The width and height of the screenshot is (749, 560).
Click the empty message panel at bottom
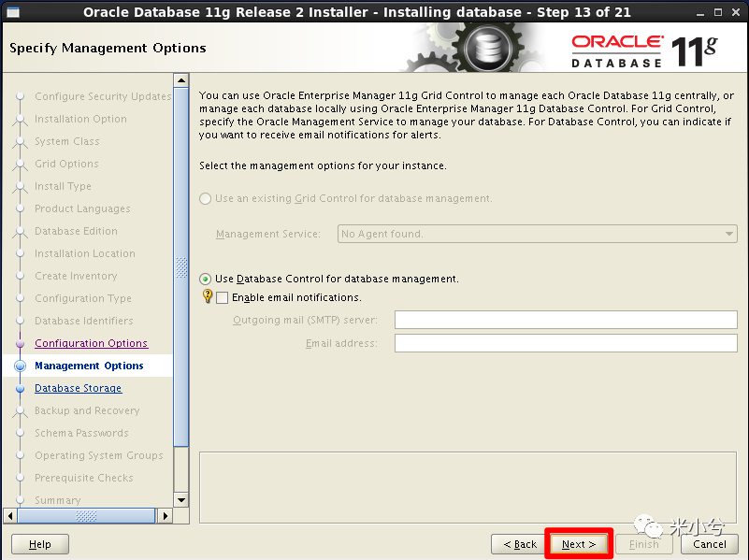tap(468, 487)
